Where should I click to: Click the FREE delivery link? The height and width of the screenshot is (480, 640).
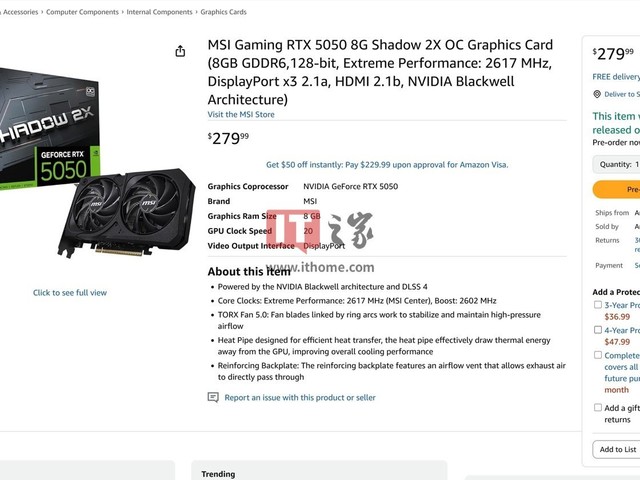[x=616, y=77]
